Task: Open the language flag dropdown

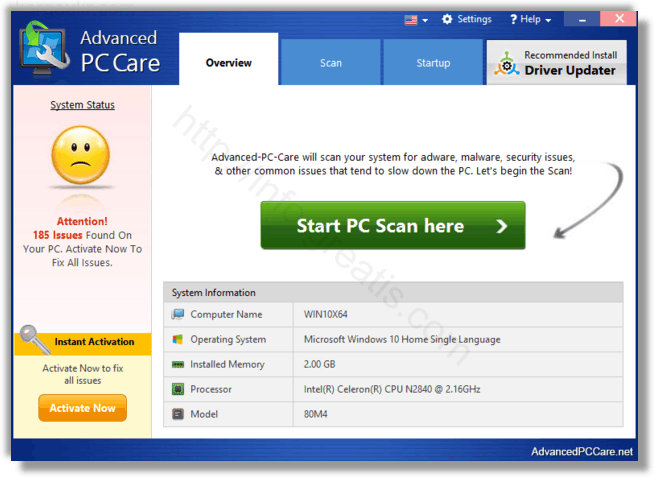Action: 416,19
